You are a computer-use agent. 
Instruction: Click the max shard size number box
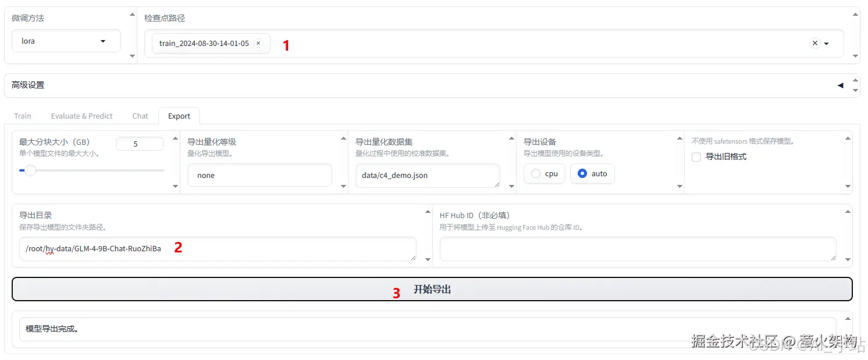[x=140, y=144]
